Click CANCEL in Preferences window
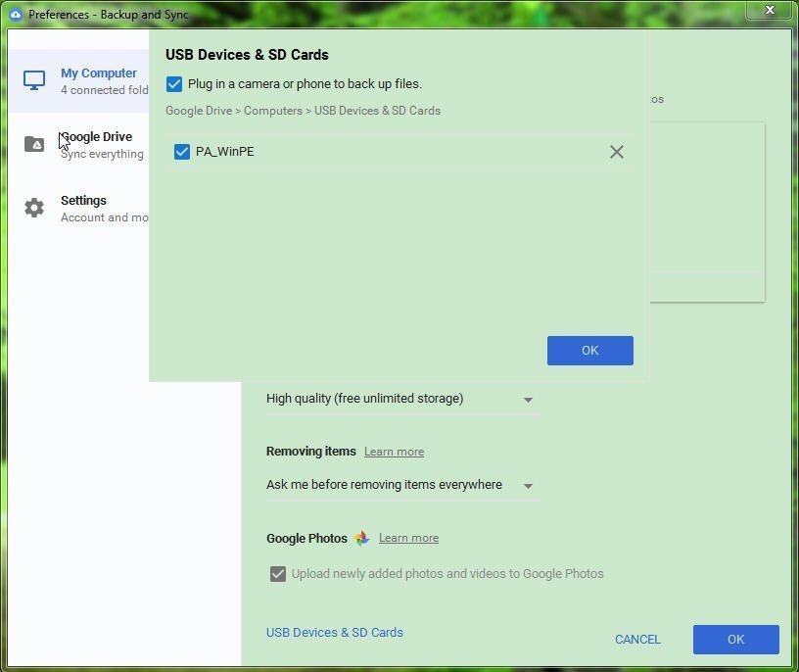This screenshot has height=672, width=799. tap(637, 640)
